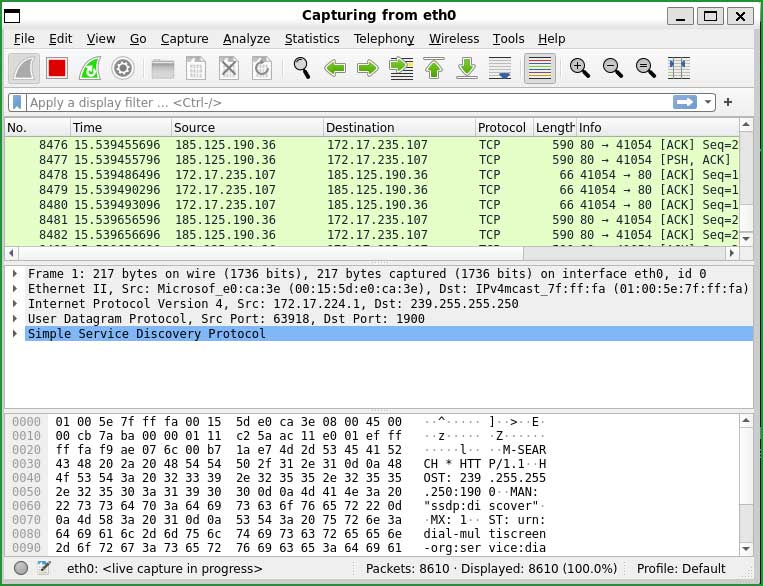Toggle packet list colorization
This screenshot has height=586, width=763.
pos(540,68)
